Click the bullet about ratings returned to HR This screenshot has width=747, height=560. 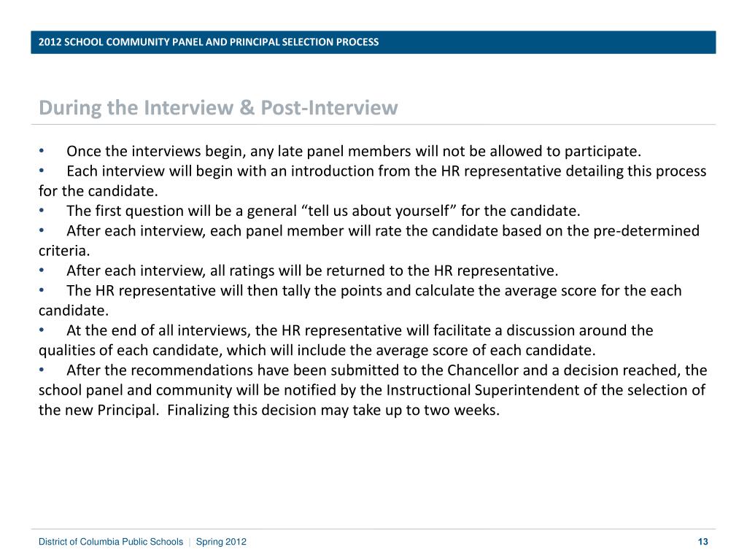[x=311, y=271]
